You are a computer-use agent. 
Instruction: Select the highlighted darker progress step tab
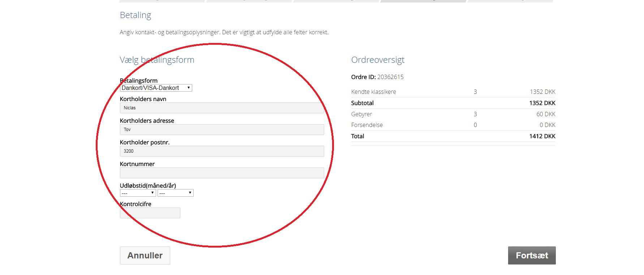(423, 1)
